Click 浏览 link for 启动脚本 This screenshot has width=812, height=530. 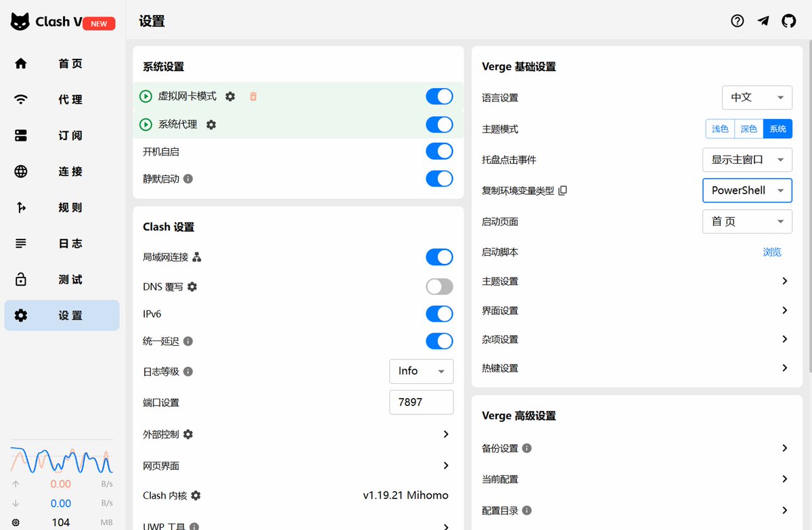tap(772, 252)
